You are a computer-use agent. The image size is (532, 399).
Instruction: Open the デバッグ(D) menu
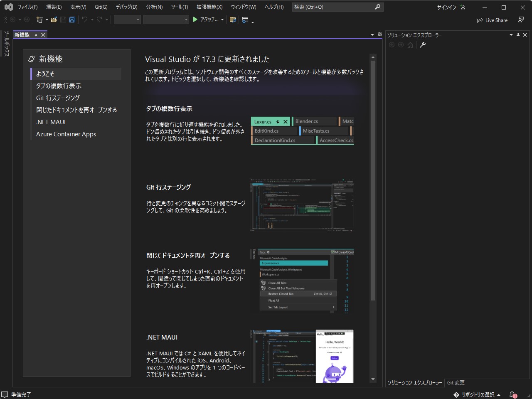[x=126, y=7]
